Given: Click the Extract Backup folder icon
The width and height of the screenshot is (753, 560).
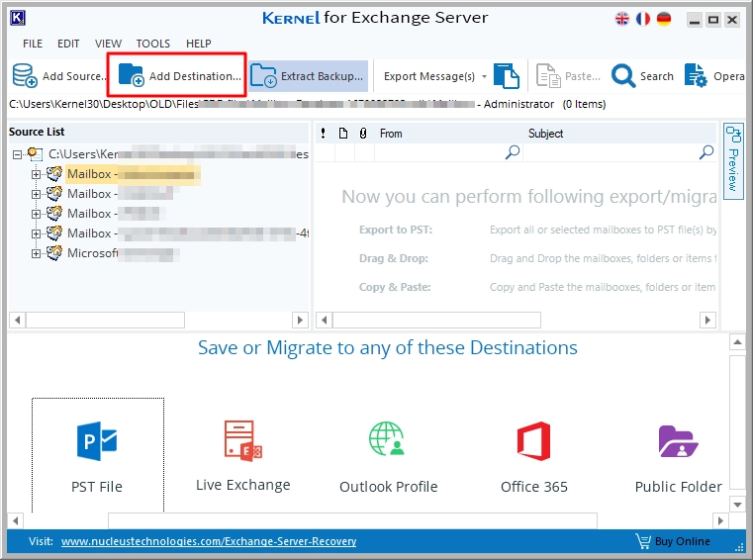Looking at the screenshot, I should (x=263, y=75).
